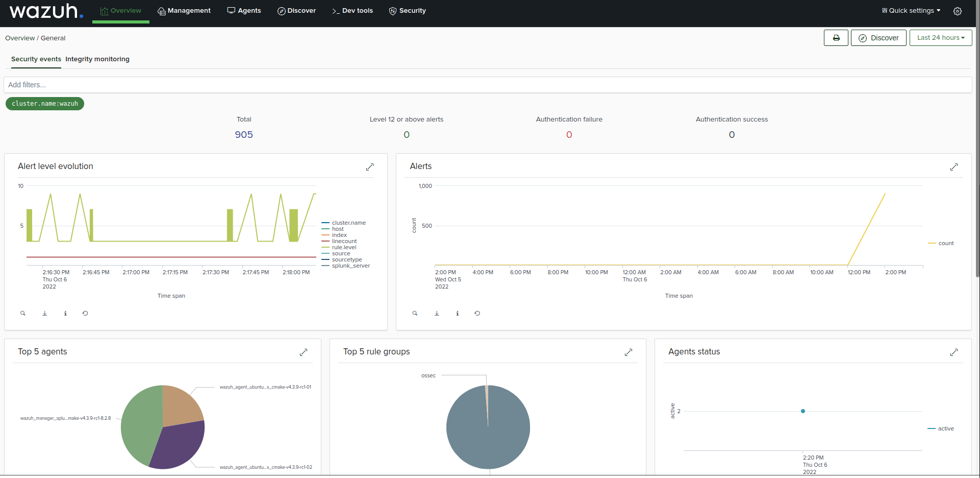Click the Overview breadcrumb link

point(20,38)
